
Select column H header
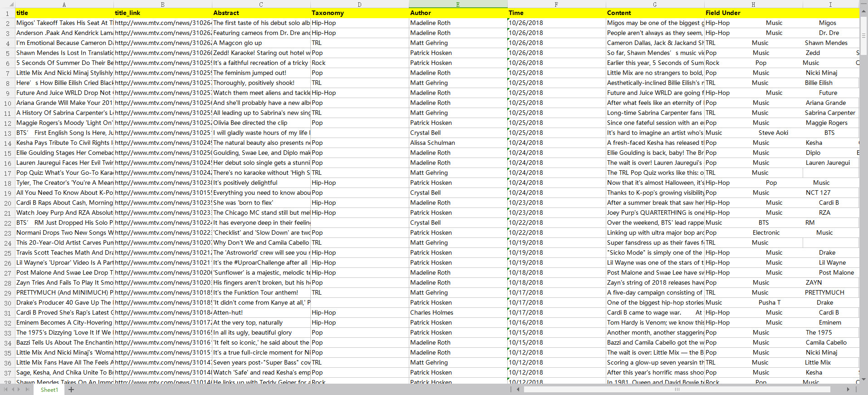click(753, 4)
